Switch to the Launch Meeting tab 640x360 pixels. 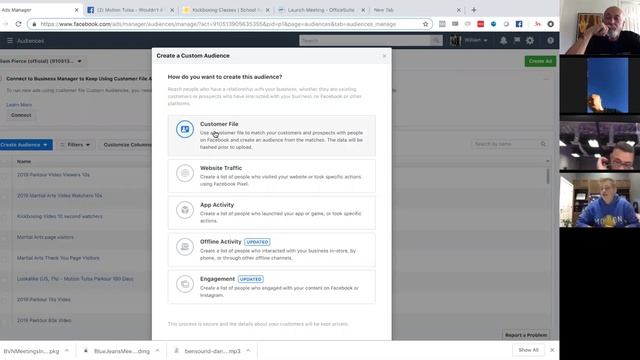click(321, 10)
